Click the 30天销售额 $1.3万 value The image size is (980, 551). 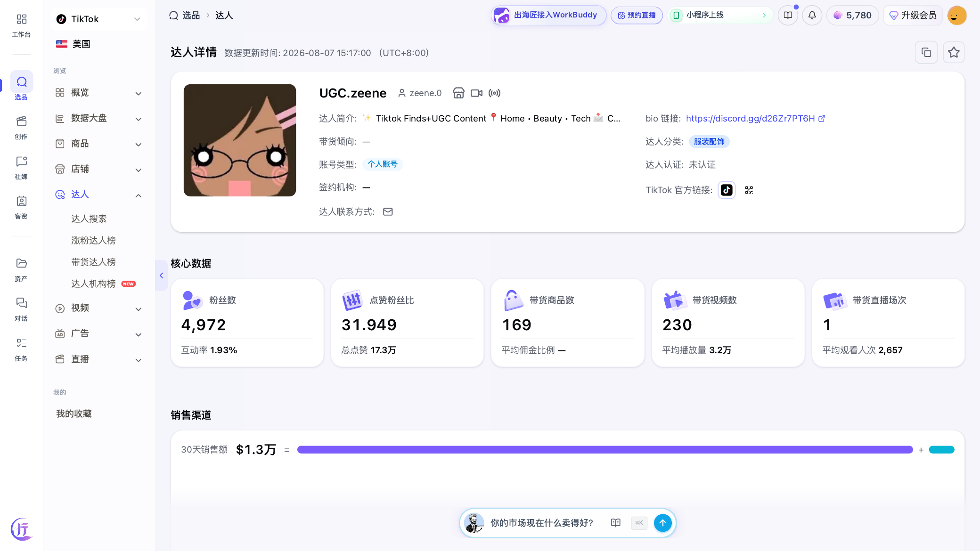tap(256, 450)
